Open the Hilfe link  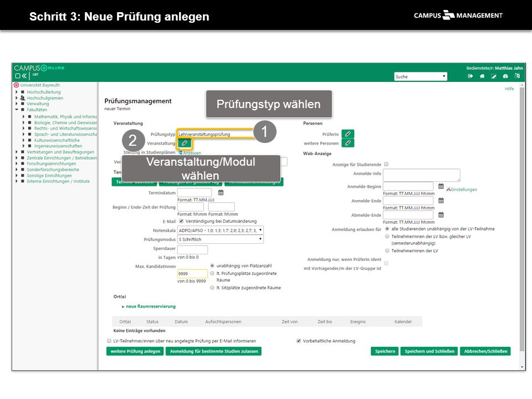[x=509, y=89]
